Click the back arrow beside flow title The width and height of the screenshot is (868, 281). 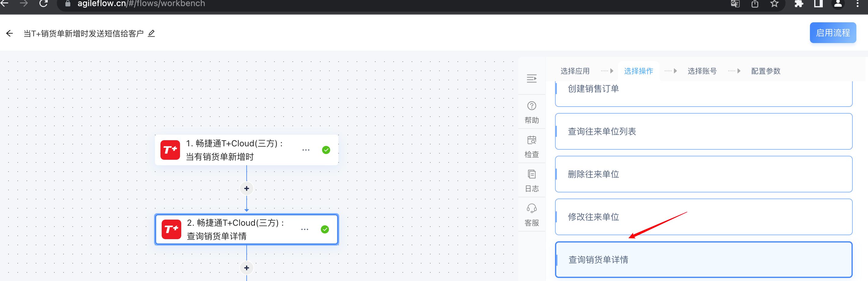point(9,33)
